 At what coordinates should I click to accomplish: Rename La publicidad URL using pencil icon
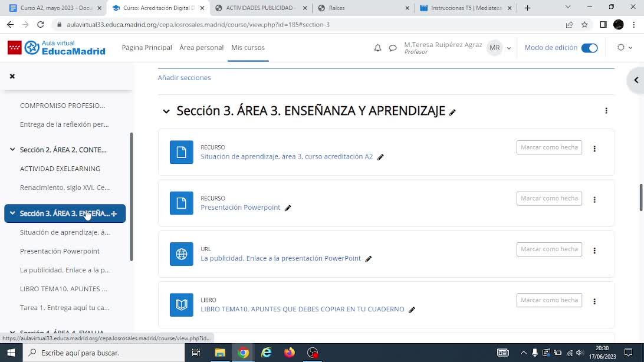point(369,259)
